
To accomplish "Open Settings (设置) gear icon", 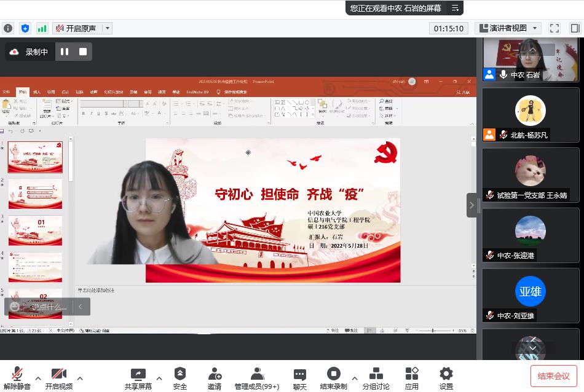I will [446, 374].
